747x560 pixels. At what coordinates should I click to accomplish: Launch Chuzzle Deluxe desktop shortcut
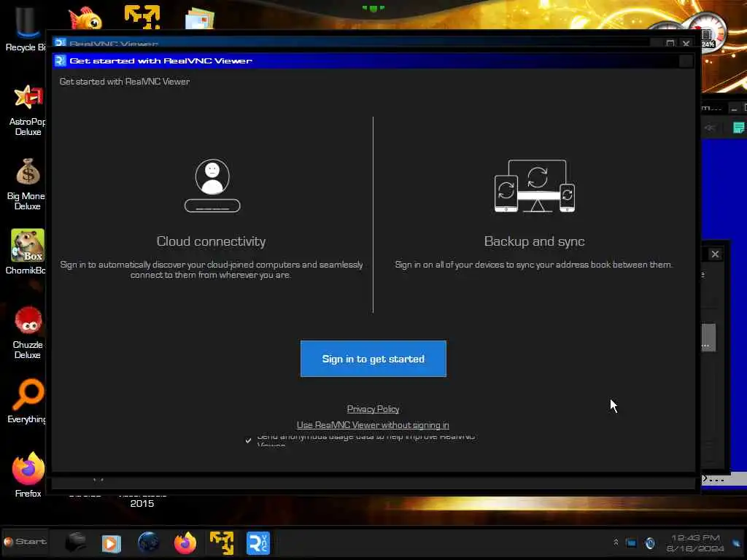[x=28, y=332]
